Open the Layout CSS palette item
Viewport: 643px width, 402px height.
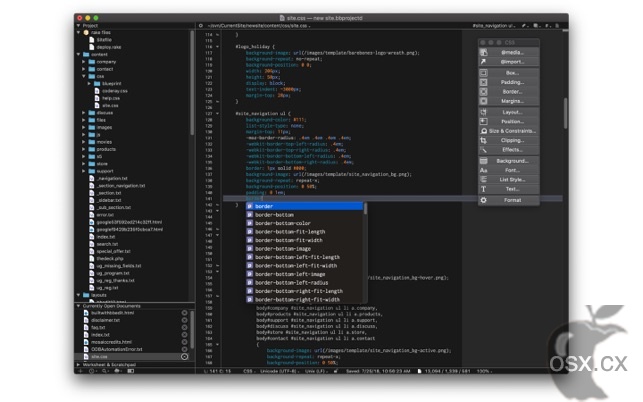(x=508, y=112)
